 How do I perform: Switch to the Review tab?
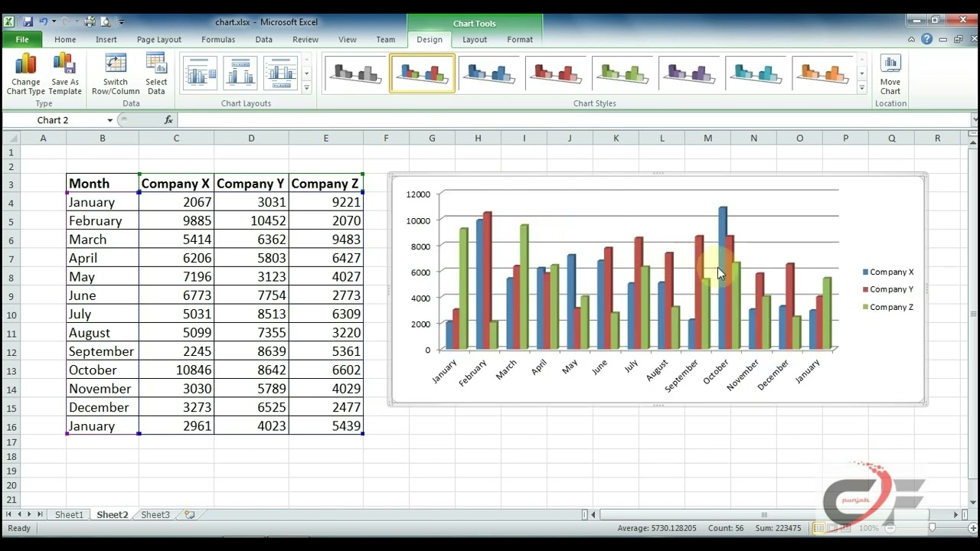point(305,40)
